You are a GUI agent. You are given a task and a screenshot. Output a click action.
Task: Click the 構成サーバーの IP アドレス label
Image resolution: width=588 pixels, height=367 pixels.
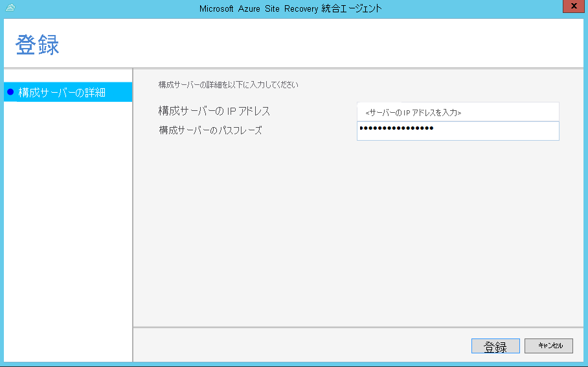[x=214, y=111]
